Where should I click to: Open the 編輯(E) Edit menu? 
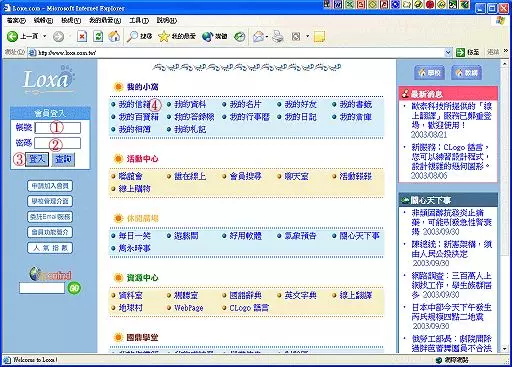43,21
